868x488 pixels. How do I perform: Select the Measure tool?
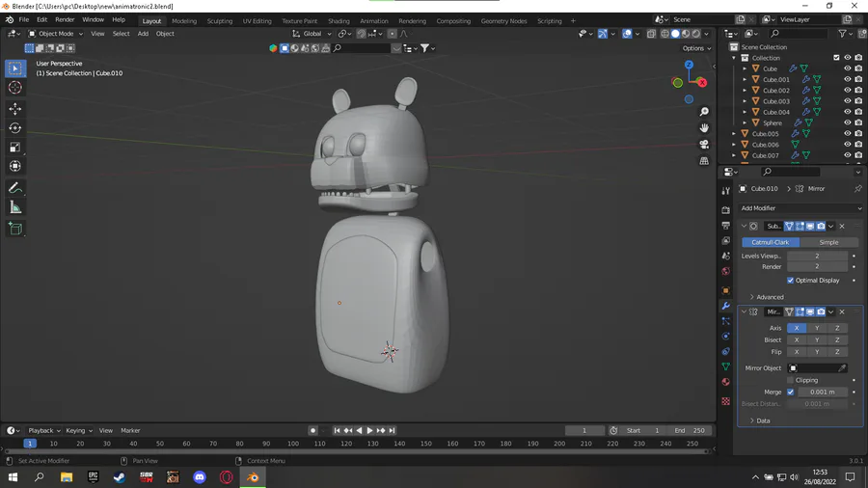pos(14,207)
